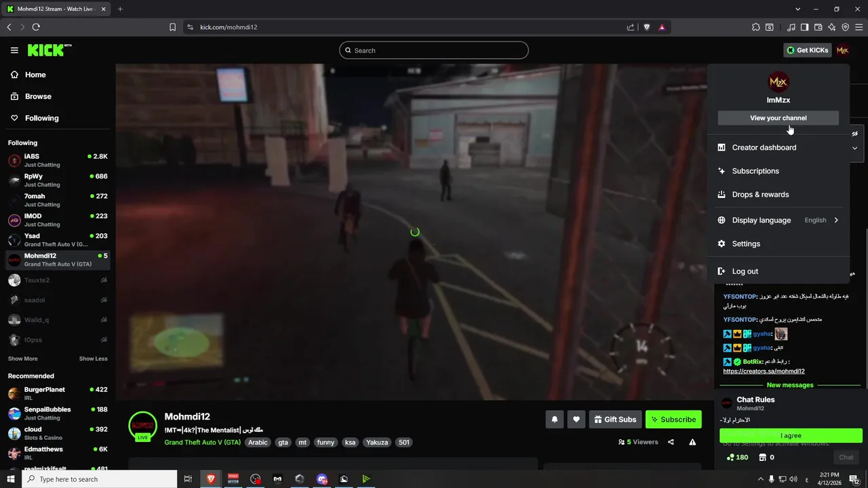Click Gift Subs button
Screen dimensions: 868x488
tap(615, 420)
